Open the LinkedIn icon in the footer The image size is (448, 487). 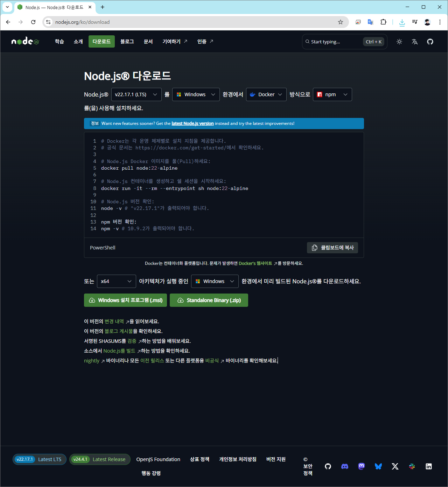(429, 466)
